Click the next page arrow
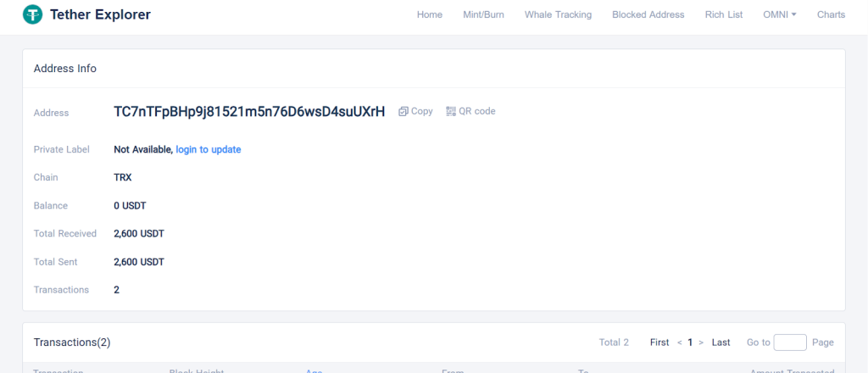 [701, 342]
